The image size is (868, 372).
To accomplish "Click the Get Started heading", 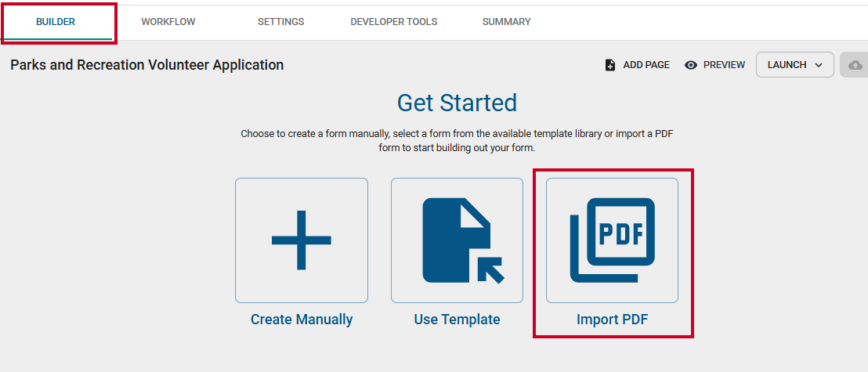I will pyautogui.click(x=458, y=103).
